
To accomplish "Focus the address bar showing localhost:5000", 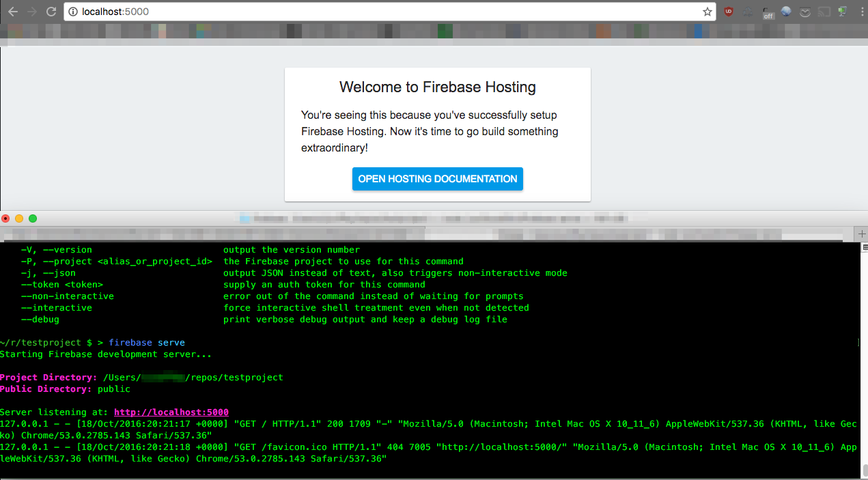I will 389,12.
